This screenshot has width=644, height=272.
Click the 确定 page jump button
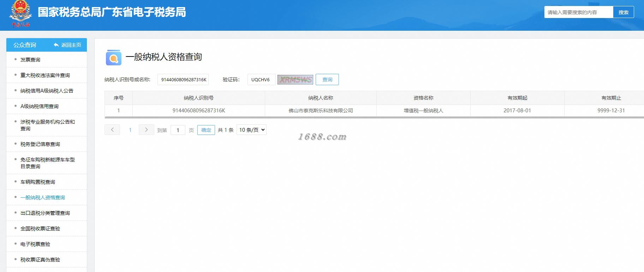tap(206, 130)
